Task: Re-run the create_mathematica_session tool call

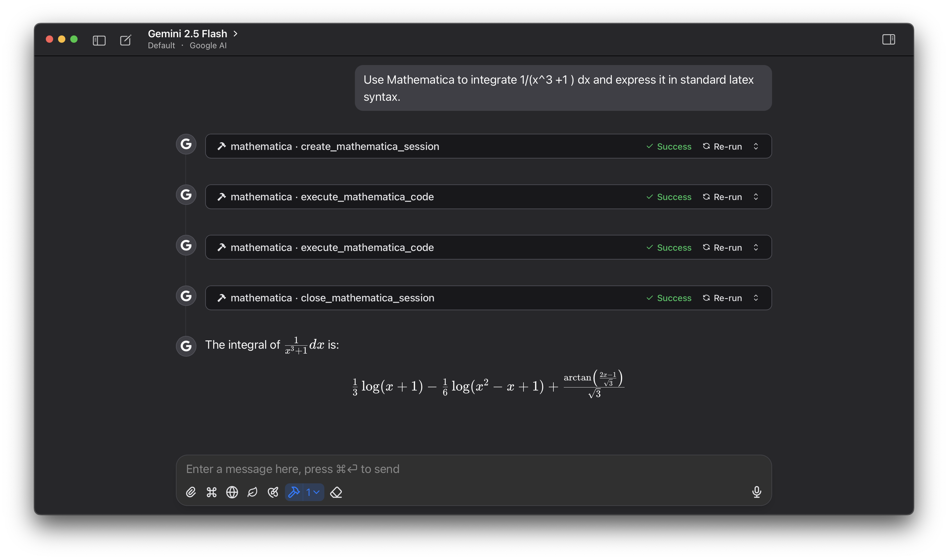Action: [x=722, y=147]
